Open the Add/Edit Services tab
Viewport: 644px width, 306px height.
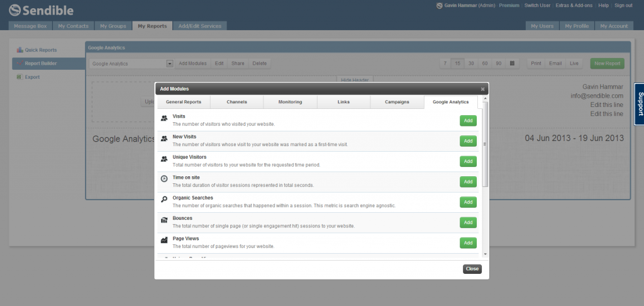(199, 26)
